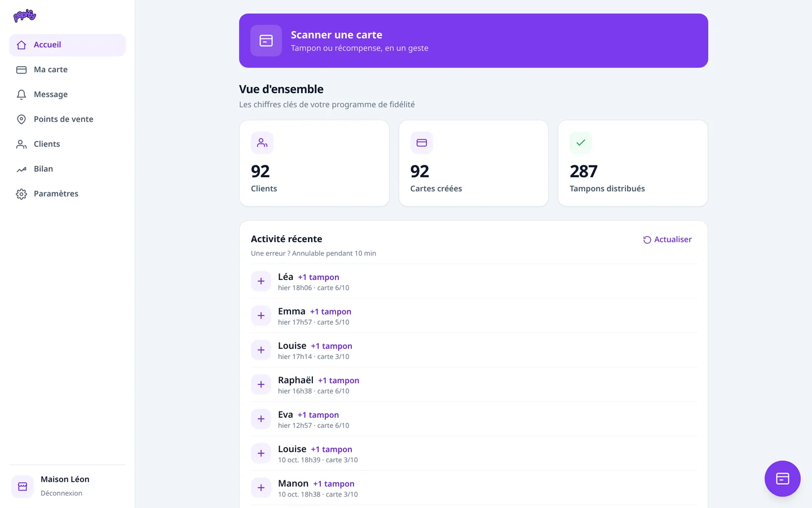Open the Message section

(x=68, y=95)
